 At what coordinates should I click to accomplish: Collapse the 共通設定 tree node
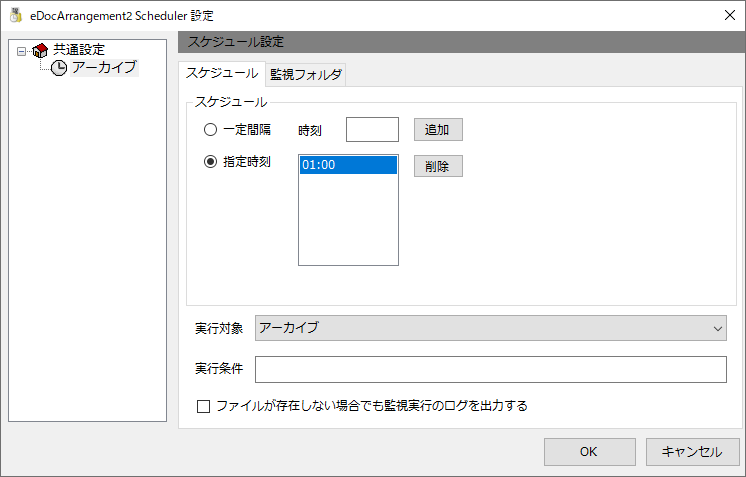21,51
